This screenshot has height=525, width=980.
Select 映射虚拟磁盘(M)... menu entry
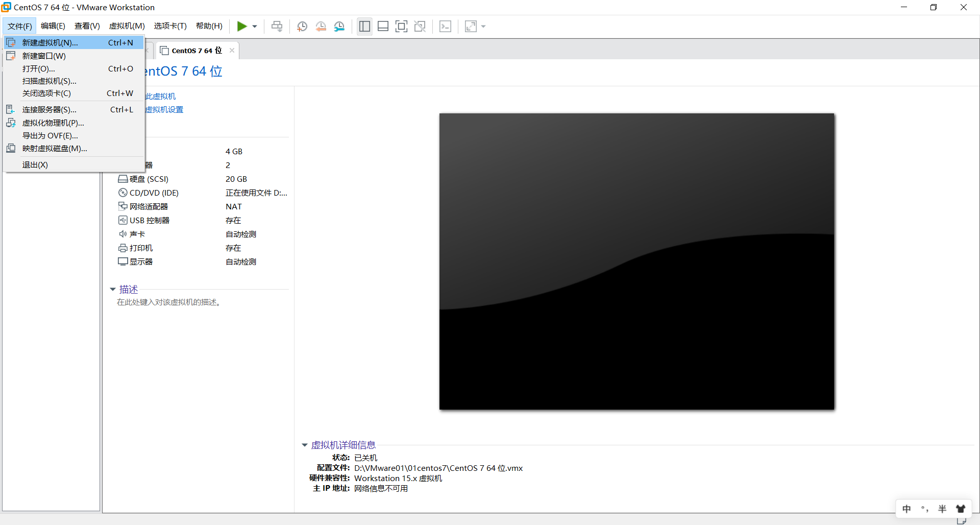(74, 148)
